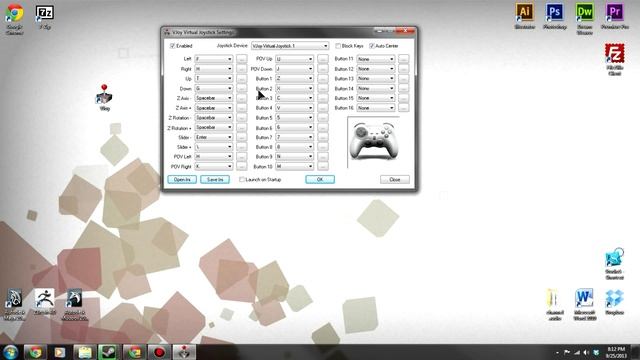The height and width of the screenshot is (360, 640).
Task: Open the Up key dropdown
Action: pos(213,78)
